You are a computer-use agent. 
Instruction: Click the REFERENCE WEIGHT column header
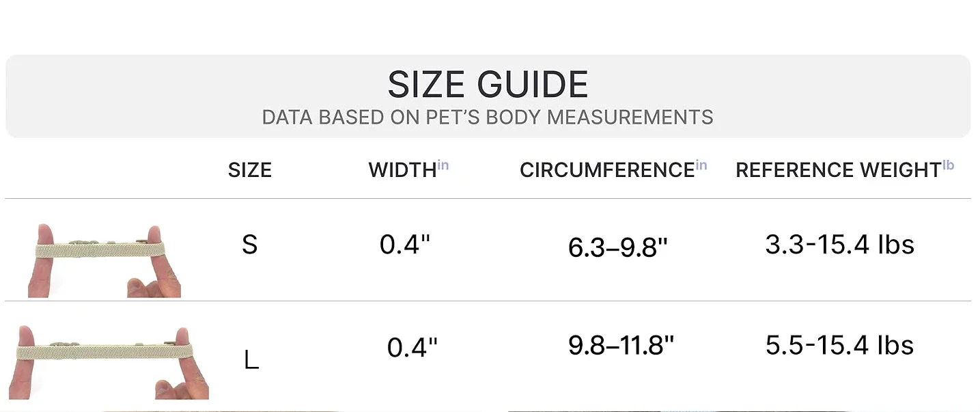point(839,170)
